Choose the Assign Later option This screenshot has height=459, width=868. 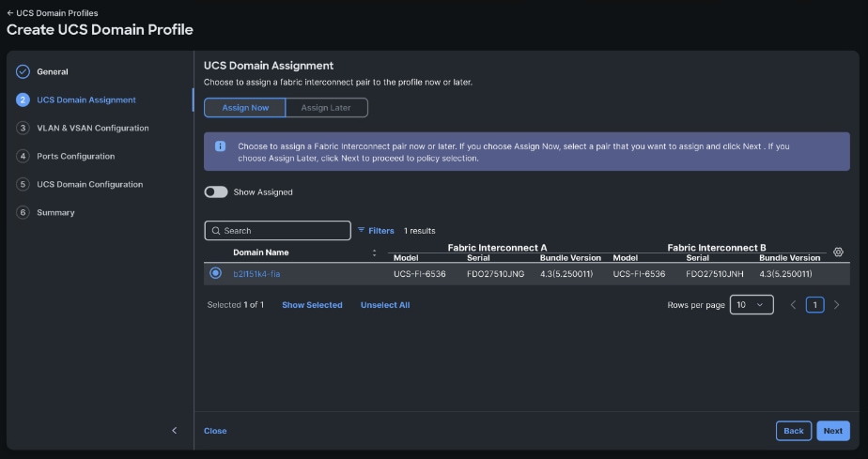click(x=326, y=108)
